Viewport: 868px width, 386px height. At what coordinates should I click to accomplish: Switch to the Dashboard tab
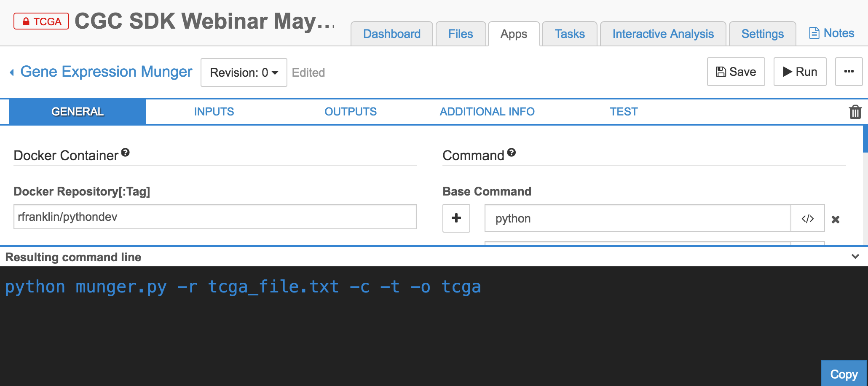tap(392, 34)
